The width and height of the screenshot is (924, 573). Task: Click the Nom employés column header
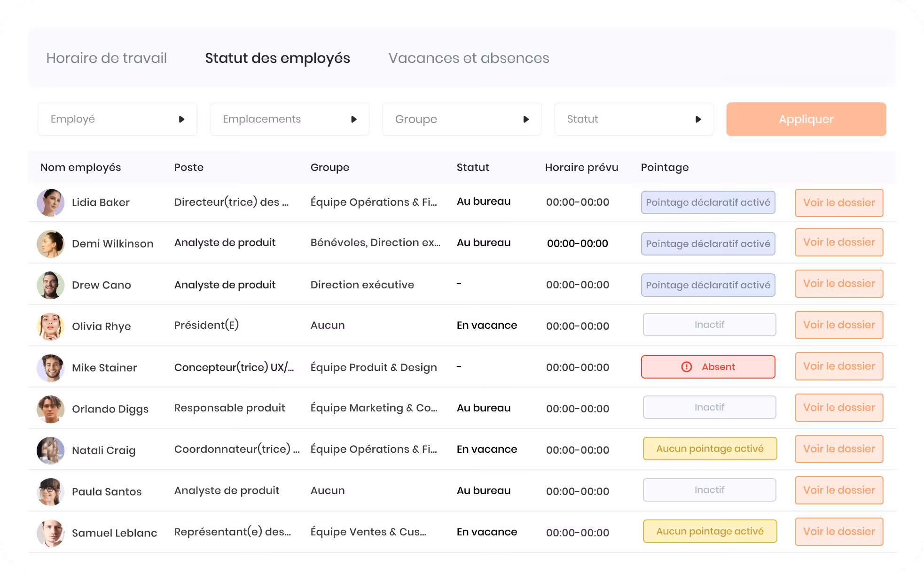click(x=80, y=168)
